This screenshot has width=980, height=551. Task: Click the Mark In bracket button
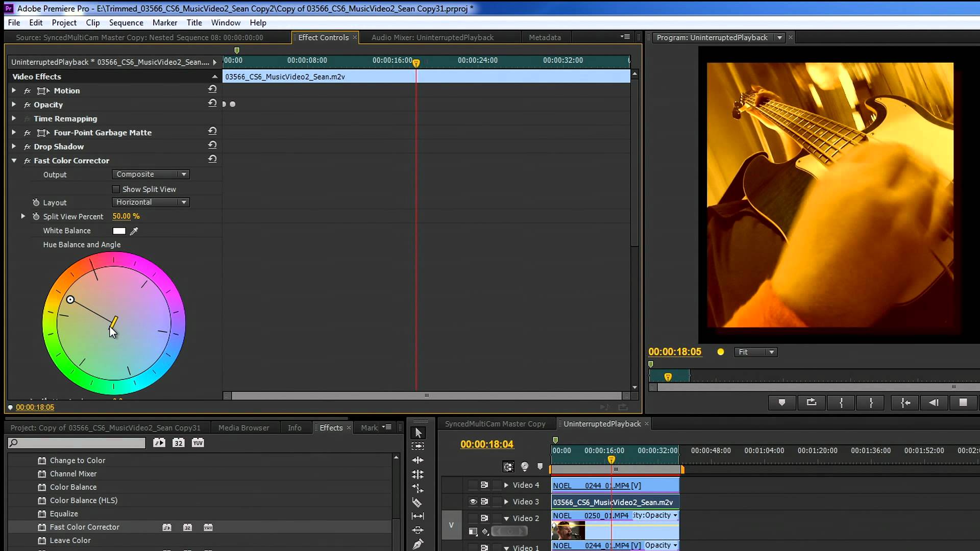coord(841,403)
